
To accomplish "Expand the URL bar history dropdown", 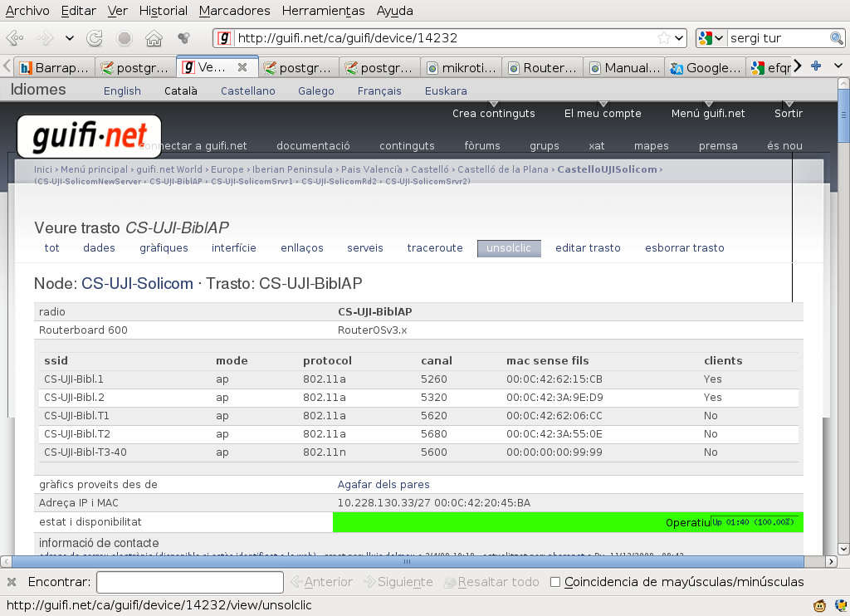I will point(679,38).
